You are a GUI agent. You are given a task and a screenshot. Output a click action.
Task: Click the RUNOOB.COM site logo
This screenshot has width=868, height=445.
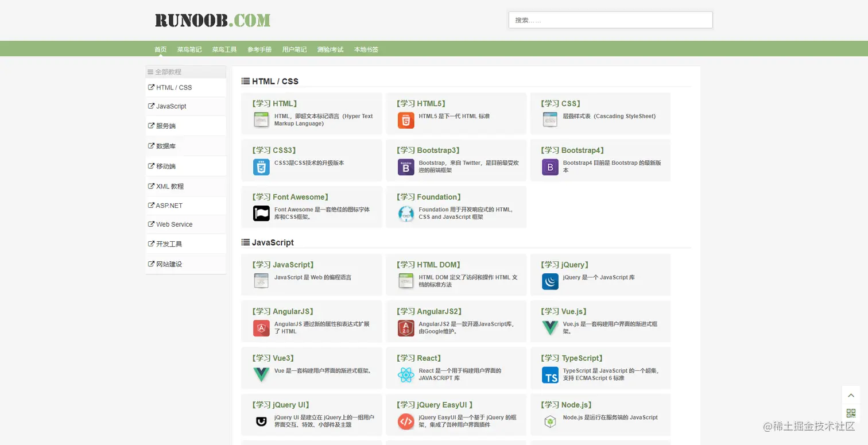[x=212, y=20]
